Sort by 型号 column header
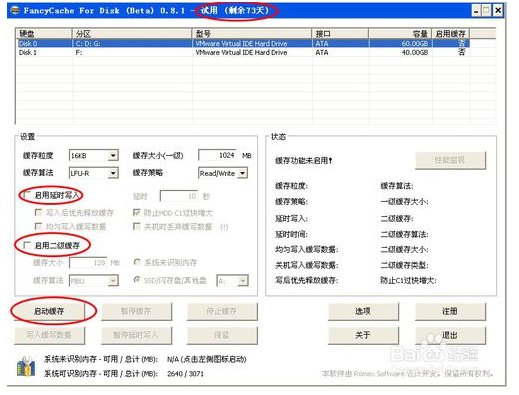The width and height of the screenshot is (519, 395). (252, 34)
